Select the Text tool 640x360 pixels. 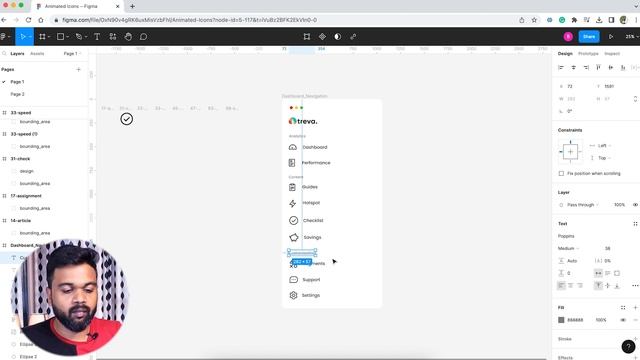tap(97, 37)
